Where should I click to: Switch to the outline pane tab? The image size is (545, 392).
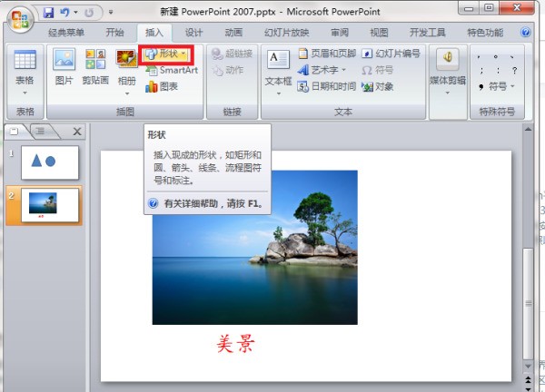(41, 132)
